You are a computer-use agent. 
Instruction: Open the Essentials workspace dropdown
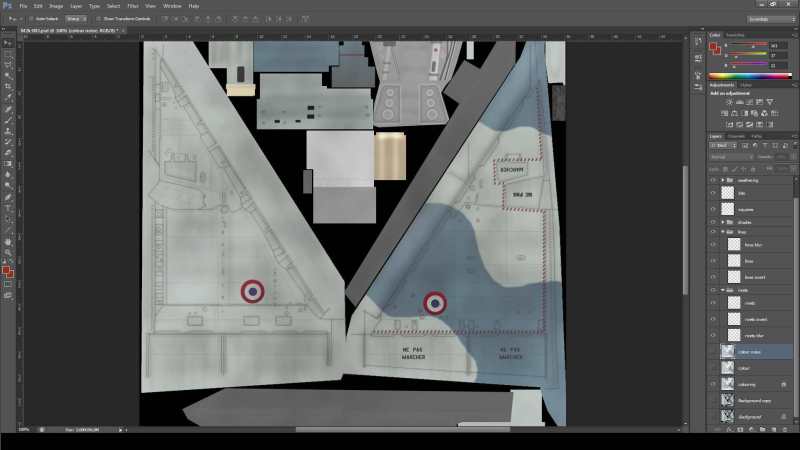pos(771,19)
